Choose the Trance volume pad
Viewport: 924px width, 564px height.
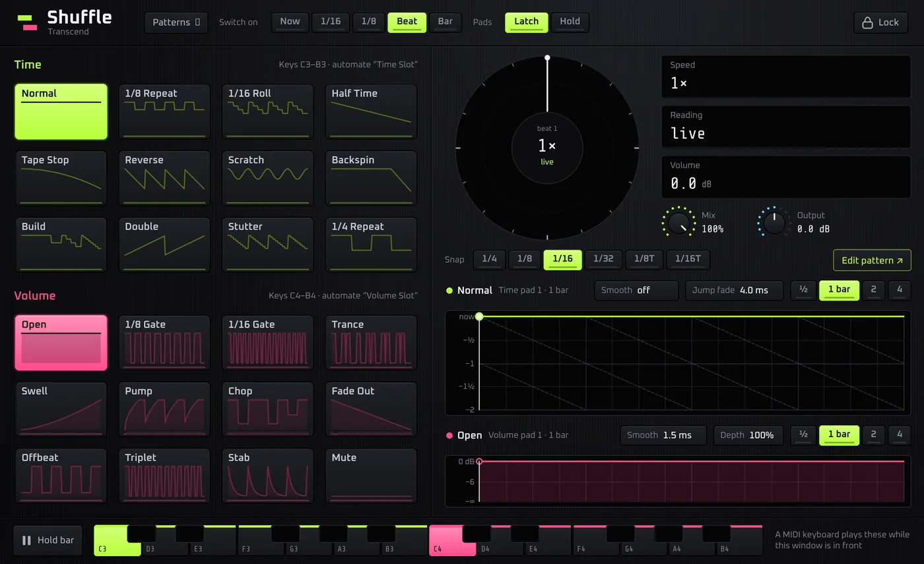coord(371,343)
